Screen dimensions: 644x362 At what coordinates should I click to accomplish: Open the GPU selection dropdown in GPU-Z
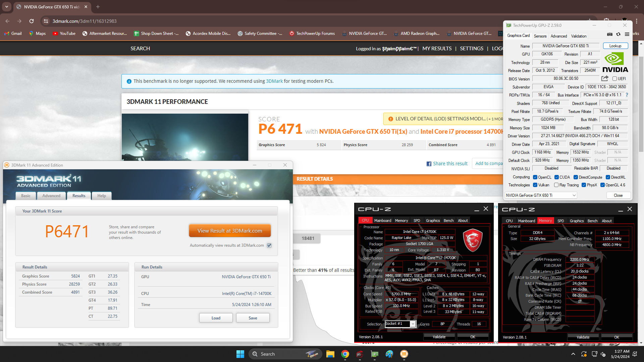[541, 195]
